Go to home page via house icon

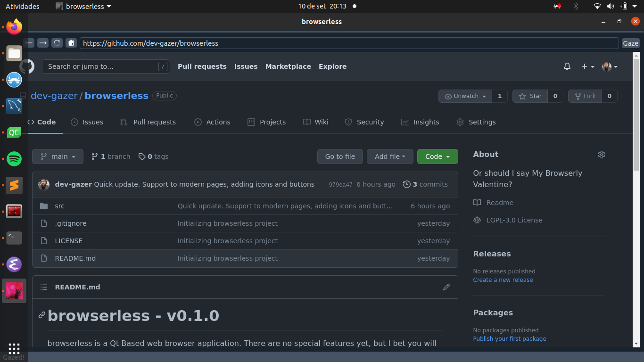[71, 43]
